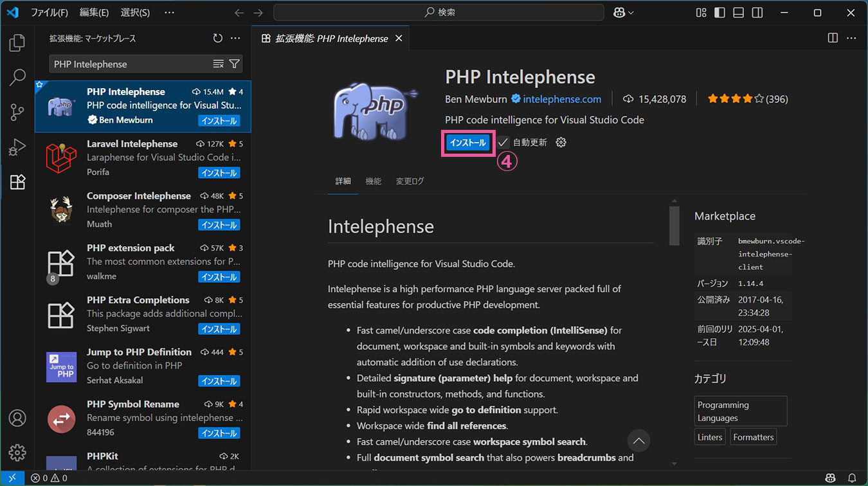
Task: Open the Accounts menu icon
Action: [17, 417]
